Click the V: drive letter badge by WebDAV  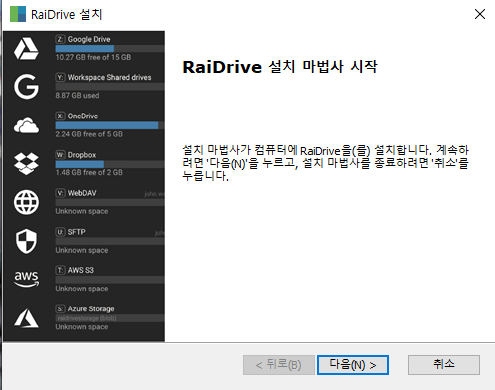pyautogui.click(x=60, y=193)
